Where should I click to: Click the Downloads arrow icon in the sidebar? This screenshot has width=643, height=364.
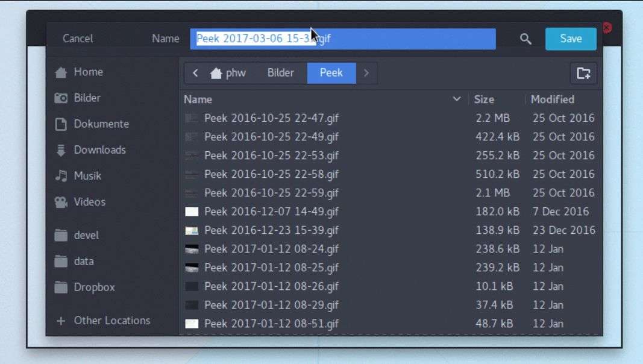[x=61, y=150]
